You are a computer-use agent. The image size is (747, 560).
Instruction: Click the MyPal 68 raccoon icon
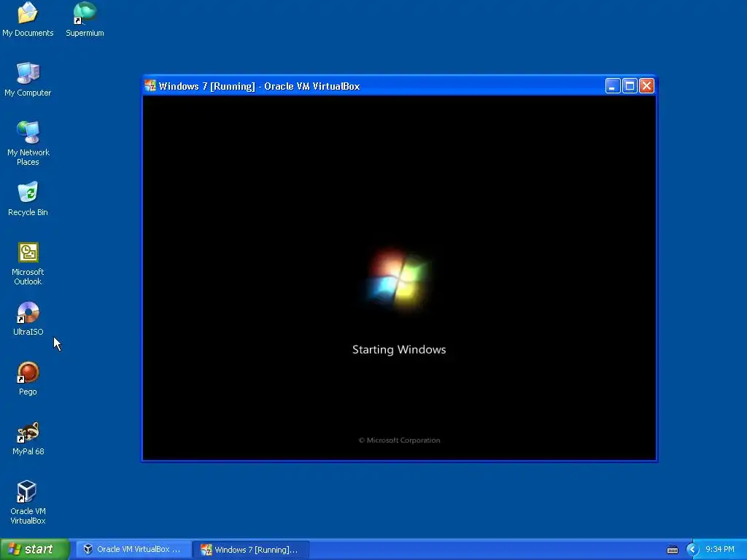point(28,432)
